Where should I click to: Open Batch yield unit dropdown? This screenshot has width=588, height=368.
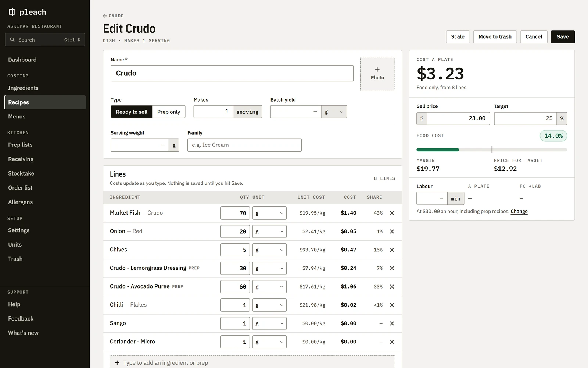pyautogui.click(x=334, y=112)
